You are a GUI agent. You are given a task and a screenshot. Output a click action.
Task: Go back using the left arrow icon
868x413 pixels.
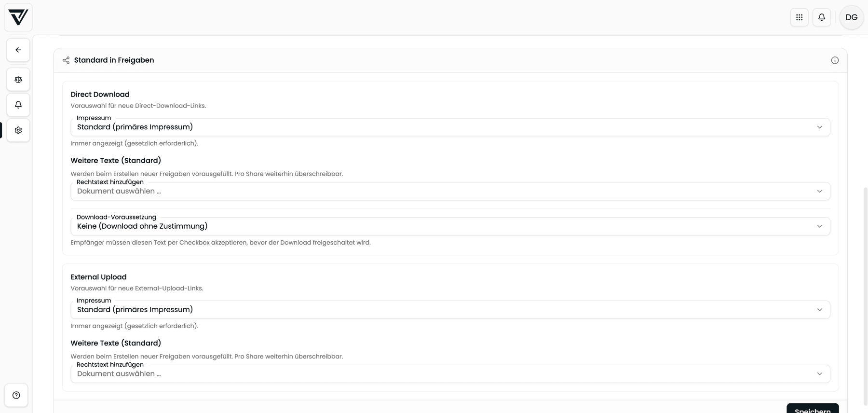point(18,50)
